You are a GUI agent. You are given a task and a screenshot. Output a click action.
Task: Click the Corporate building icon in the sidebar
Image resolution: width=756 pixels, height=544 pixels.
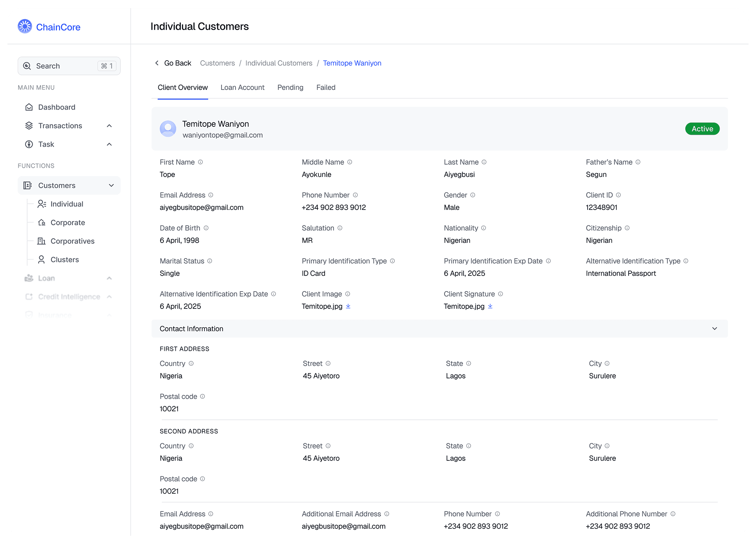[42, 222]
